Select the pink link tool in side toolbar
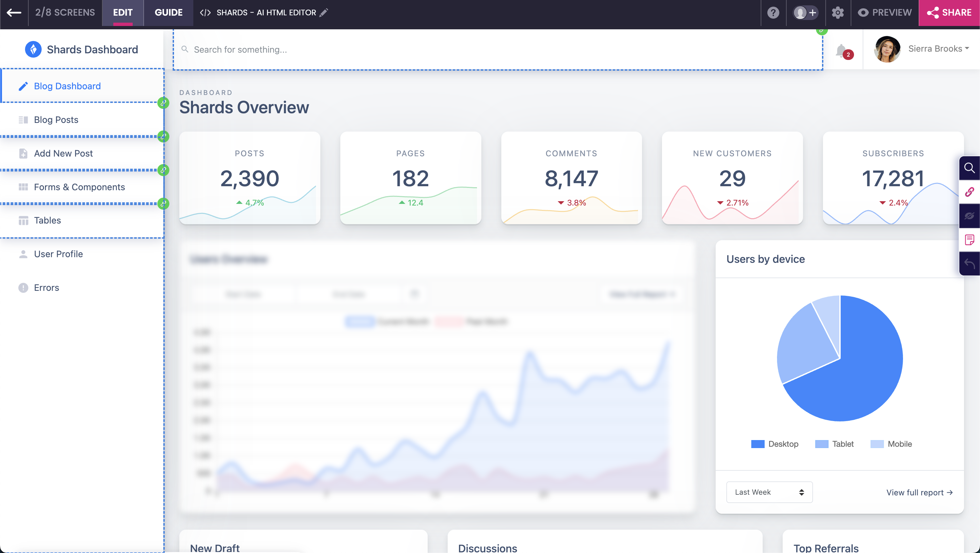 tap(969, 192)
